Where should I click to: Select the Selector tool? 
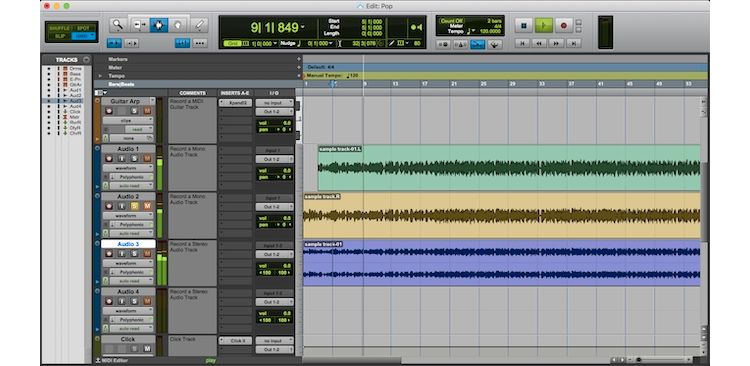(x=158, y=25)
